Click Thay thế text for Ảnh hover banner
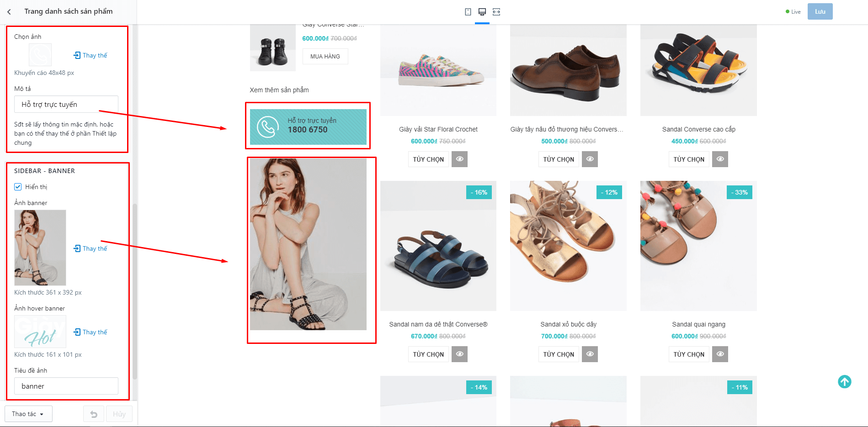This screenshot has width=868, height=427. point(95,332)
